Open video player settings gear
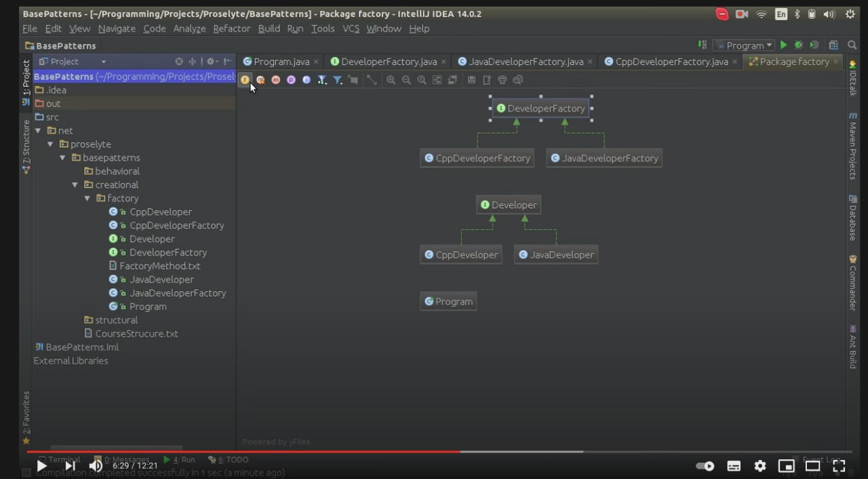Screen dimensions: 868x479 [760, 466]
